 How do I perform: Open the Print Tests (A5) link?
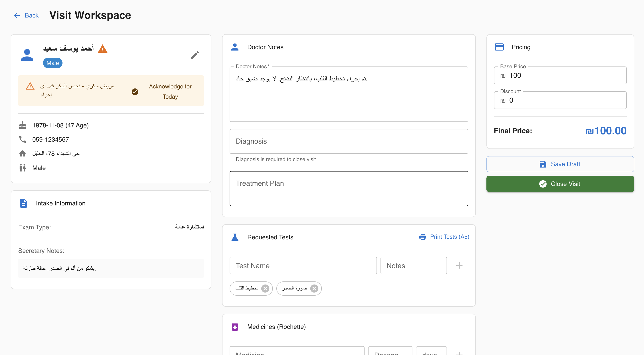tap(449, 236)
